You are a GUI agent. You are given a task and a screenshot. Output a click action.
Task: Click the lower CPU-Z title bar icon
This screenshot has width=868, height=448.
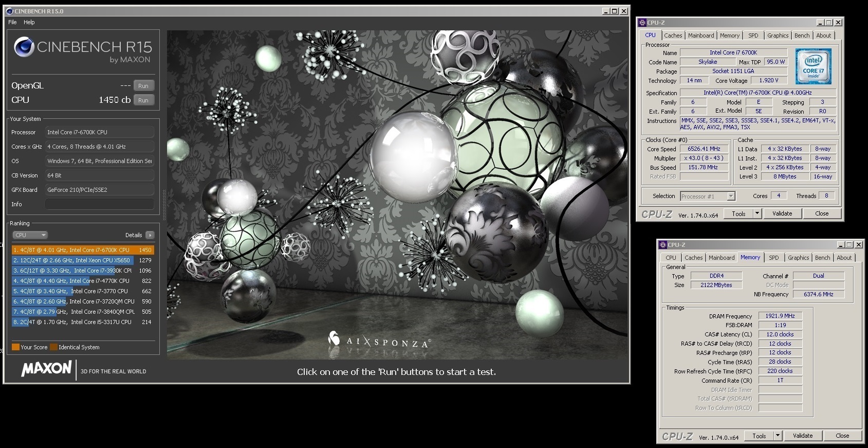[663, 245]
